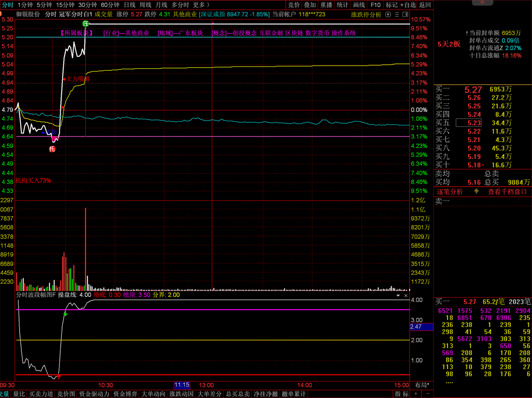Click the 查看千档盘口 link
532x398 pixels.
coord(507,191)
